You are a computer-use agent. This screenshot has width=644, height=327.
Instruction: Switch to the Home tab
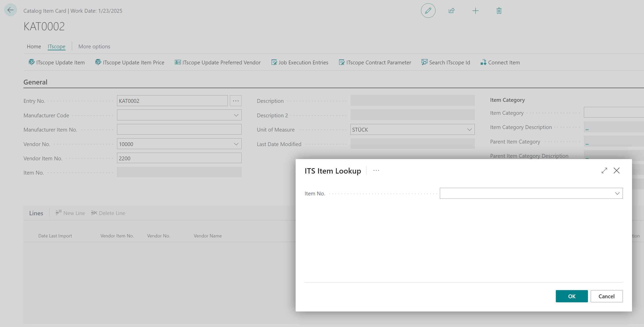tap(33, 46)
